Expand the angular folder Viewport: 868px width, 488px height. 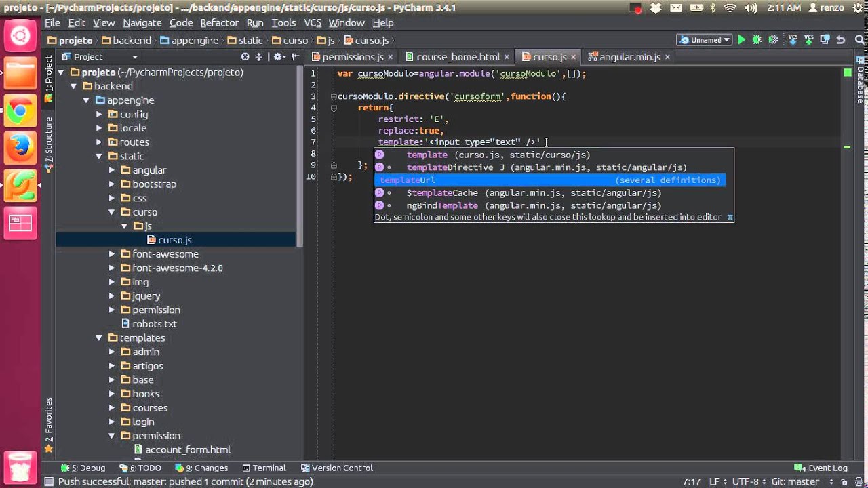point(112,170)
